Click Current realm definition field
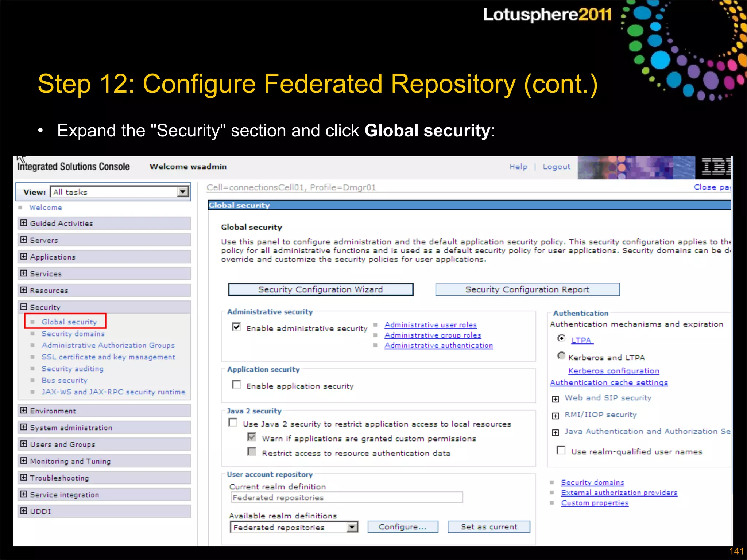The height and width of the screenshot is (560, 747). [347, 497]
